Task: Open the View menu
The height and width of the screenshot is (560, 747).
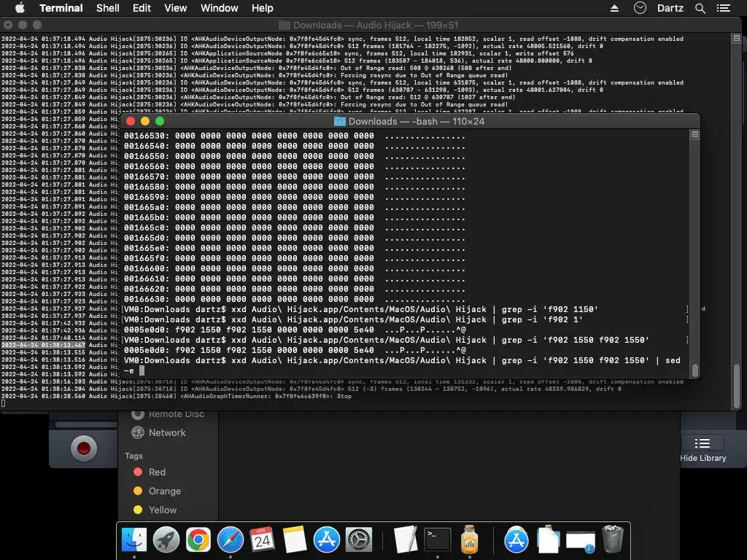Action: pos(175,8)
